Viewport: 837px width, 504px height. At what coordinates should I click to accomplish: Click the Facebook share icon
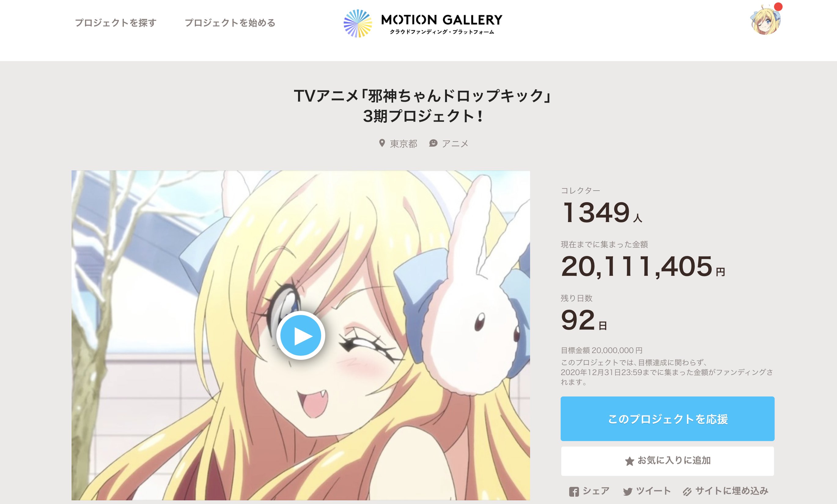pyautogui.click(x=574, y=492)
